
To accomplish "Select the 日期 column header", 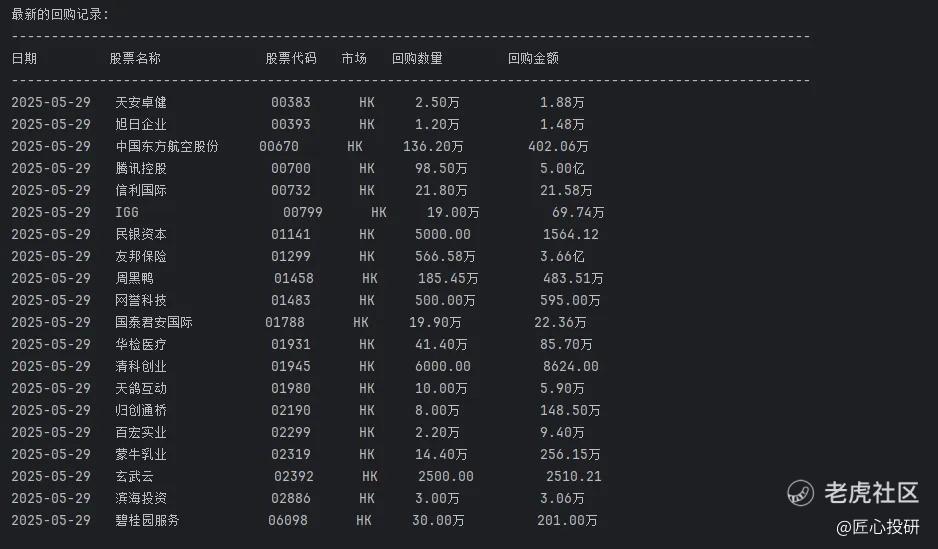I will [24, 58].
